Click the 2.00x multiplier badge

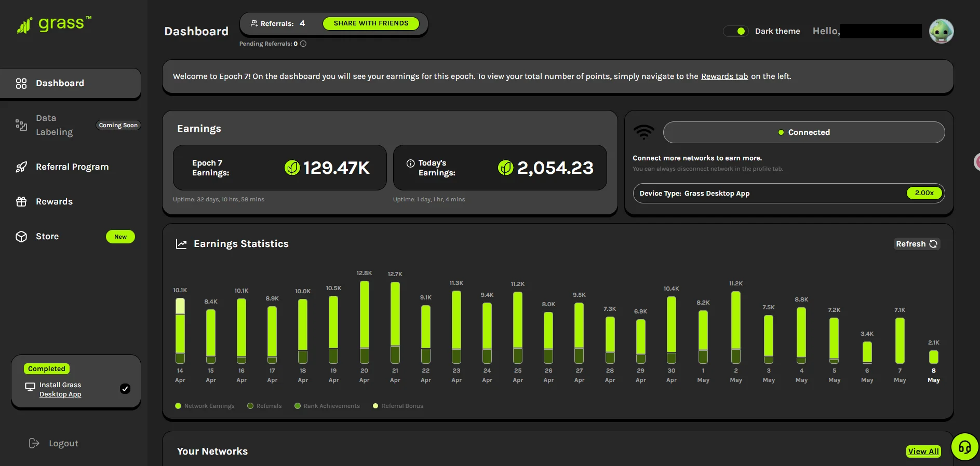pyautogui.click(x=924, y=193)
